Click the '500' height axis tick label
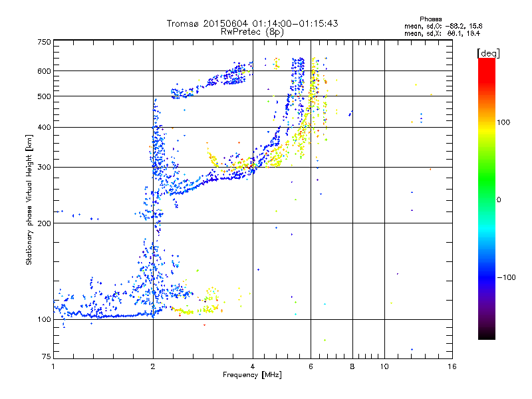Image resolution: width=532 pixels, height=399 pixels. coord(44,96)
